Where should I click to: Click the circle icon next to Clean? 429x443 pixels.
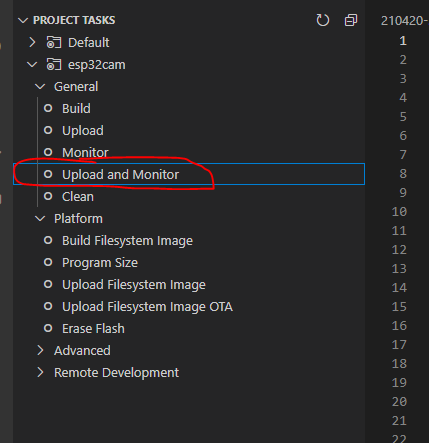tap(48, 196)
